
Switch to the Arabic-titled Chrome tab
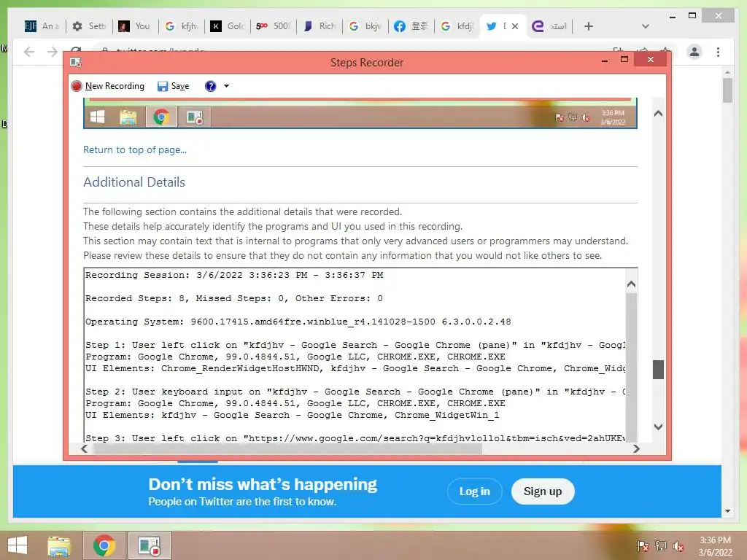pyautogui.click(x=549, y=26)
